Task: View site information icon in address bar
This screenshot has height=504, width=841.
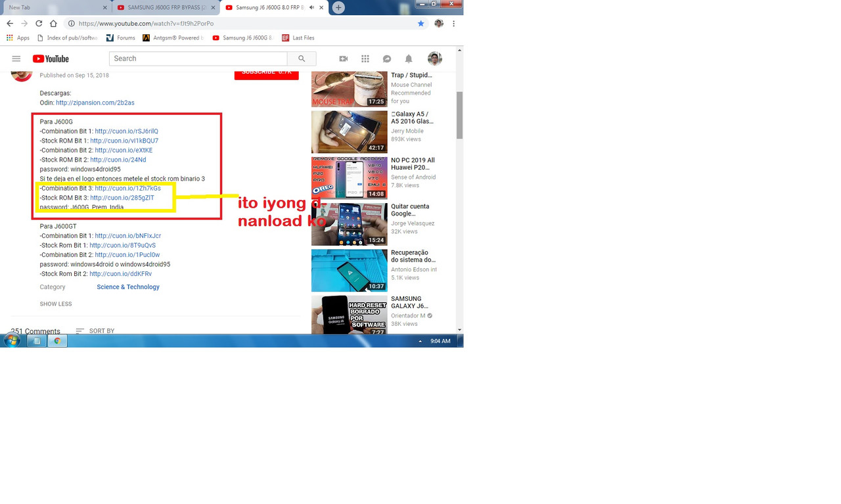Action: click(72, 24)
